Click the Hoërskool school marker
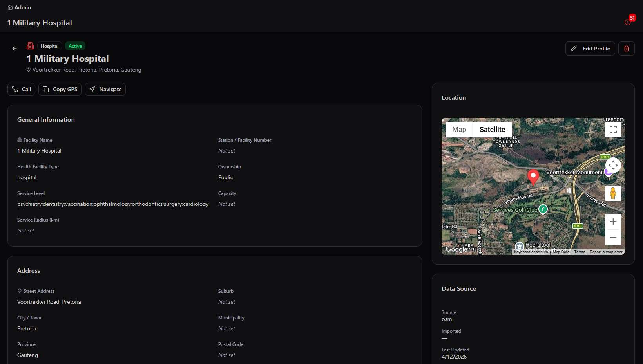This screenshot has width=643, height=364. [x=520, y=246]
